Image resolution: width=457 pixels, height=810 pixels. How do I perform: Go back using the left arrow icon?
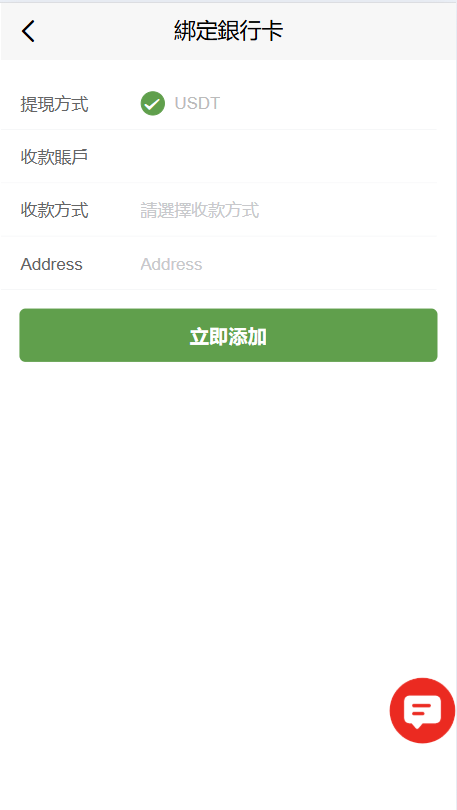pos(28,31)
